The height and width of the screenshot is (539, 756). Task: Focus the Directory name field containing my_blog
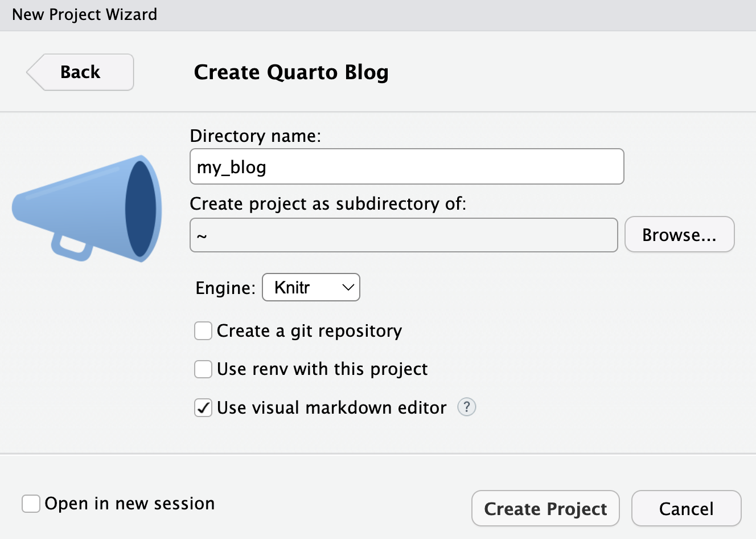click(406, 167)
